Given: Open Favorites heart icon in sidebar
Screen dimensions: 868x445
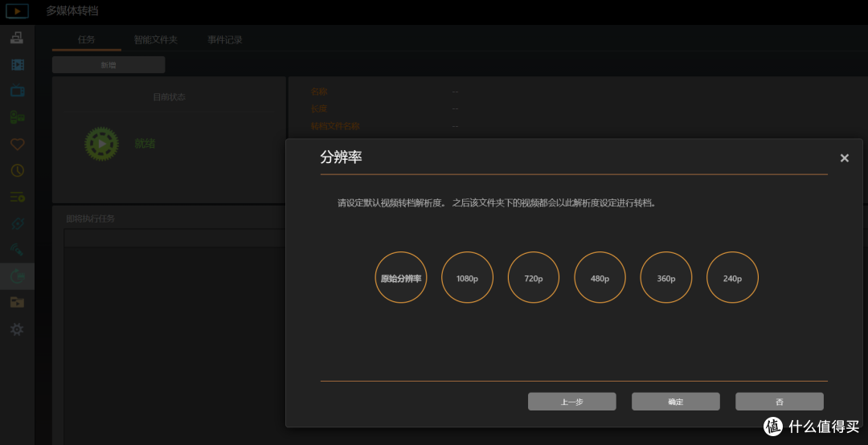Looking at the screenshot, I should [17, 144].
